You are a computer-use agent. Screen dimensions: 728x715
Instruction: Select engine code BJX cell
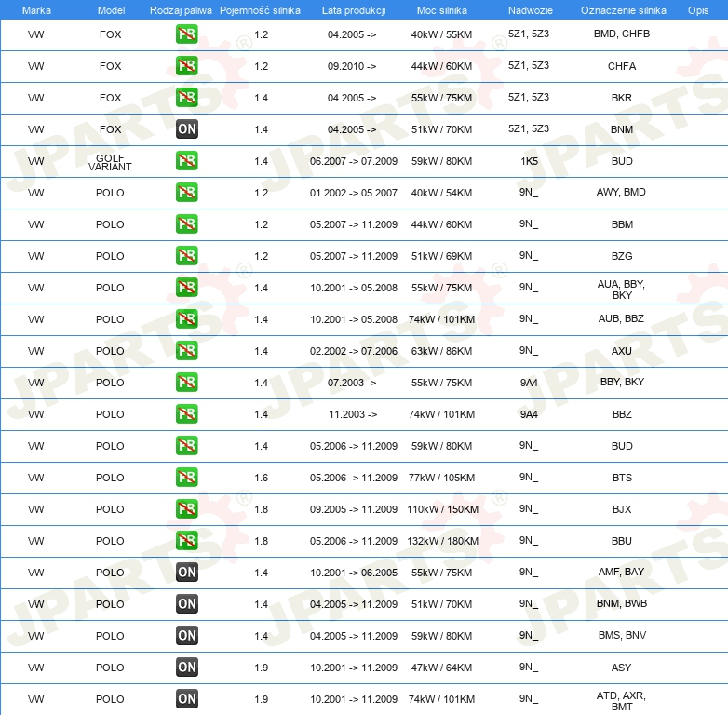pyautogui.click(x=622, y=509)
